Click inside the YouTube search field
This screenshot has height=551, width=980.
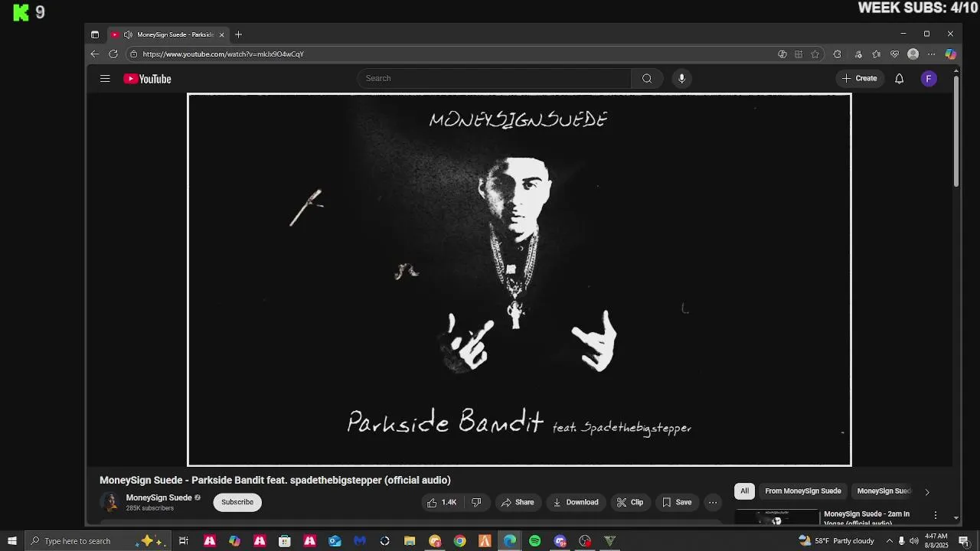[x=494, y=78]
